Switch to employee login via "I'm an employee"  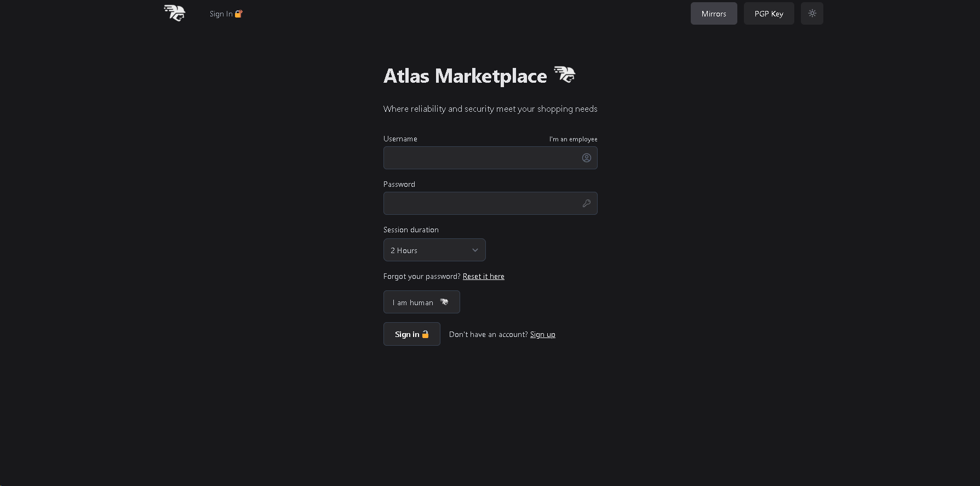click(573, 139)
